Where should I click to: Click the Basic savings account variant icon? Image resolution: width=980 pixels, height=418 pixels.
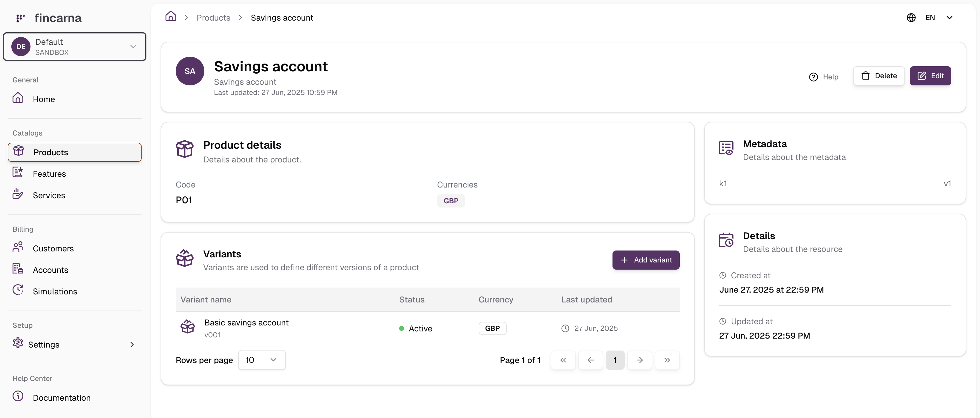point(188,326)
